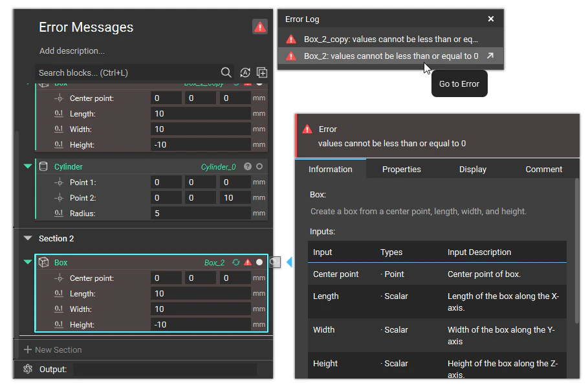Click the point icon beside Cylinder Point 2
This screenshot has height=387, width=588.
(x=59, y=197)
